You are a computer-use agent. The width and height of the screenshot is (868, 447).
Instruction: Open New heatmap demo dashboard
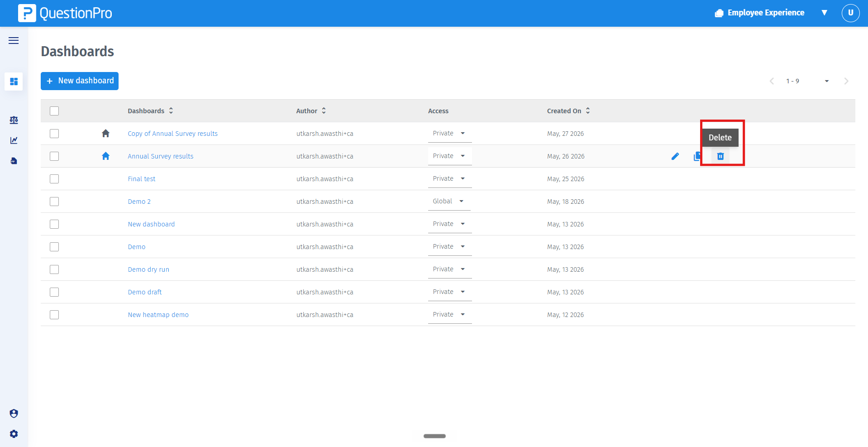(158, 315)
